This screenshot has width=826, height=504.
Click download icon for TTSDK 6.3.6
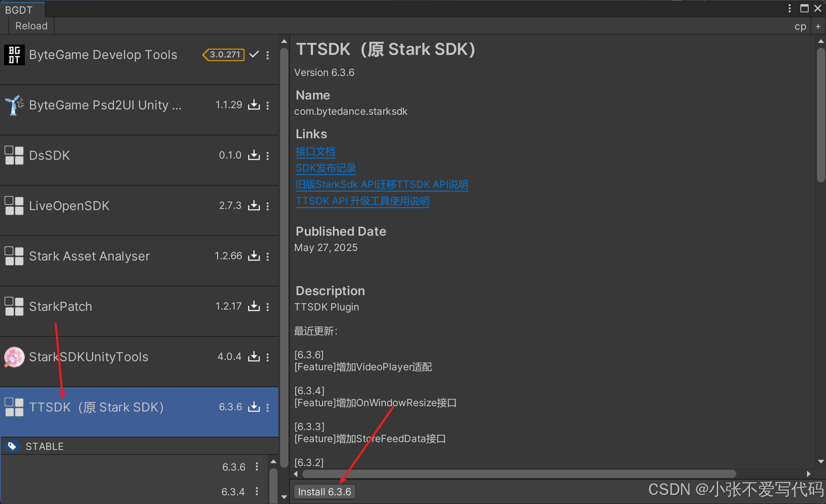click(x=254, y=407)
